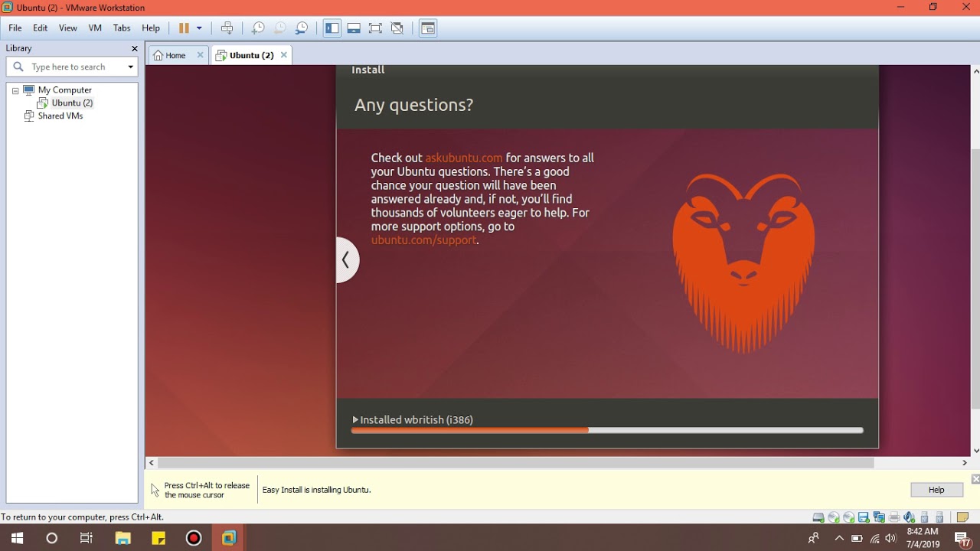Click the USB device icon nearest the message log
The height and width of the screenshot is (551, 980).
(939, 517)
